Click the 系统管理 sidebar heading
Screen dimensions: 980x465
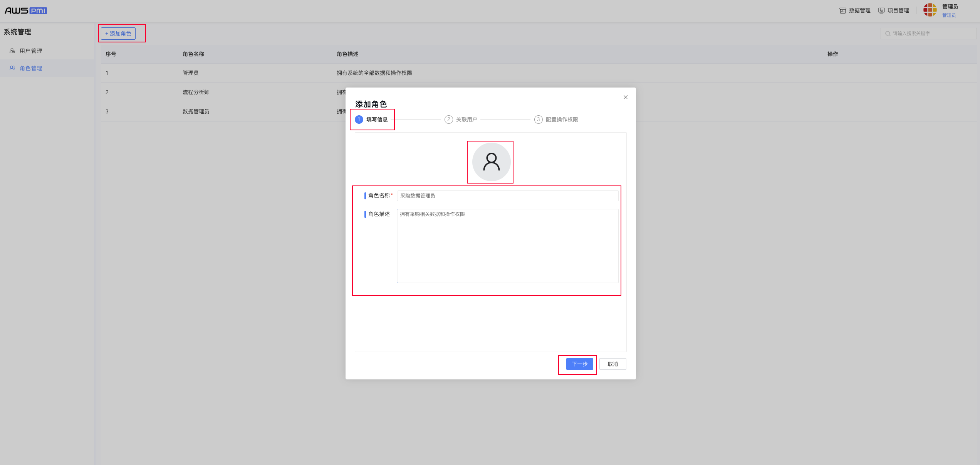click(17, 32)
